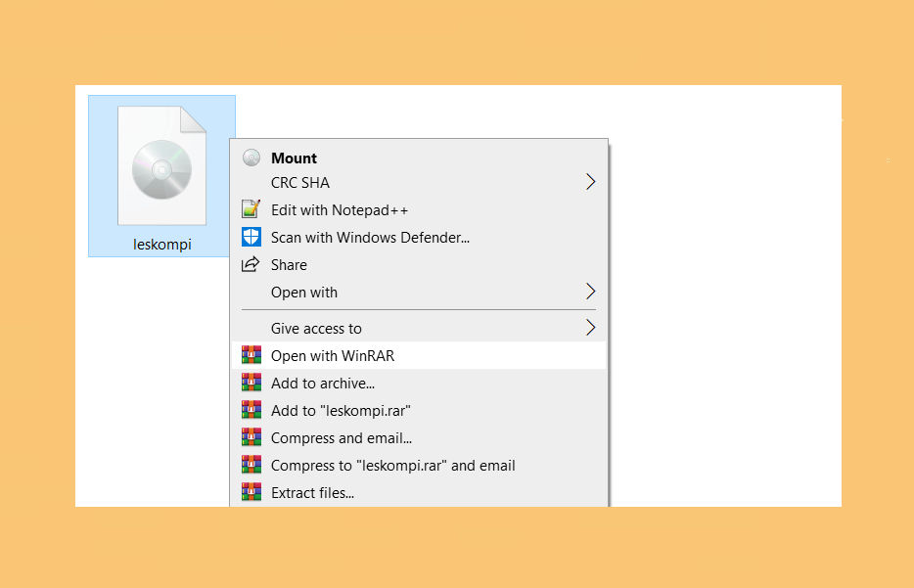
Task: Expand the Open with submenu arrow
Action: click(590, 292)
